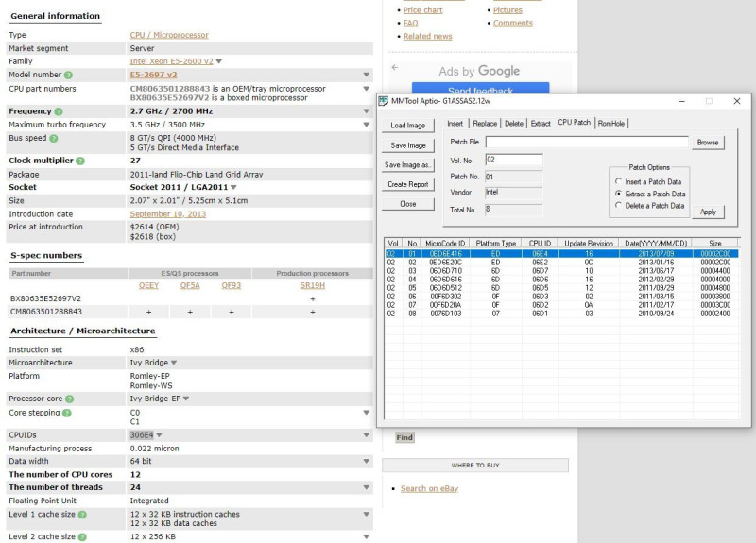Select microcode row 0ED6E20C in the table
This screenshot has width=756, height=543.
(x=561, y=263)
